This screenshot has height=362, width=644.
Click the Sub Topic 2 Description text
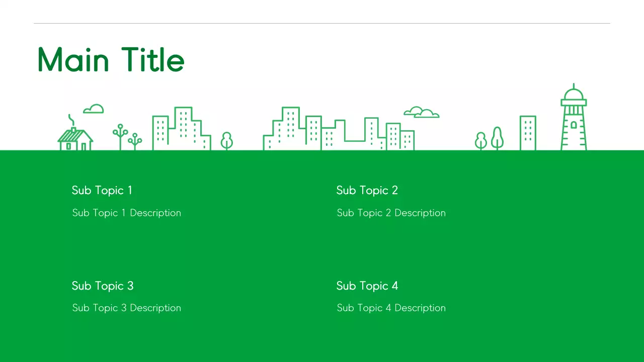pos(391,213)
